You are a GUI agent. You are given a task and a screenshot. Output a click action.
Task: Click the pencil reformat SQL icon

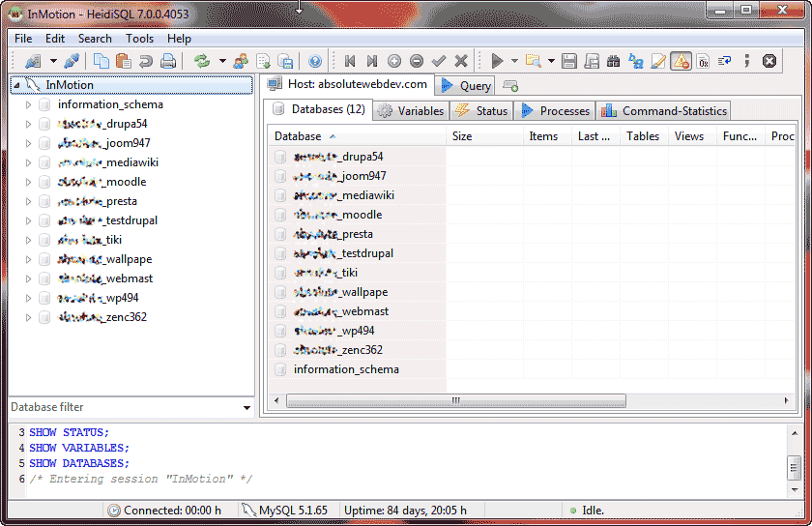pos(658,61)
